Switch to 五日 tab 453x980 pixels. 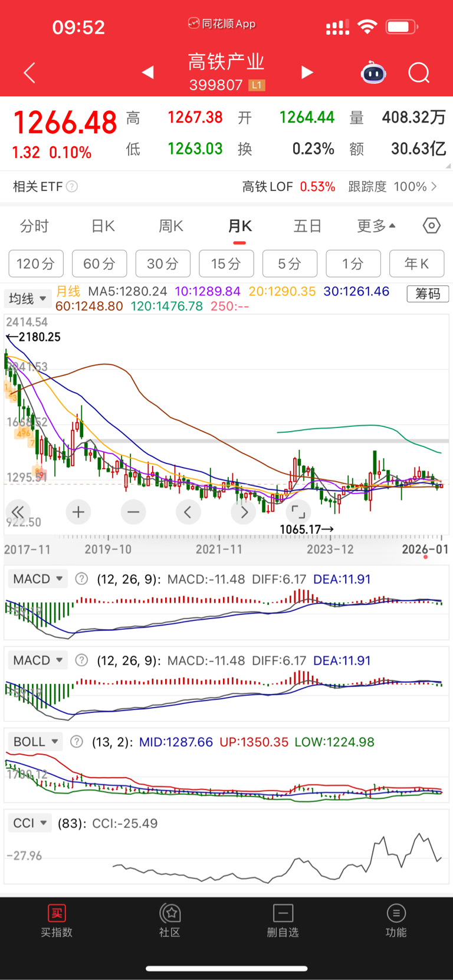pos(307,226)
